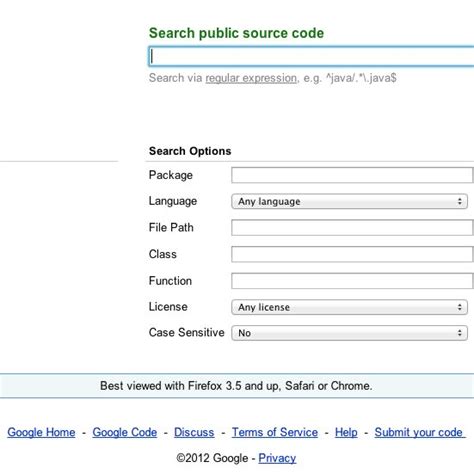The image size is (474, 474).
Task: Focus the main source code search box
Action: (311, 56)
